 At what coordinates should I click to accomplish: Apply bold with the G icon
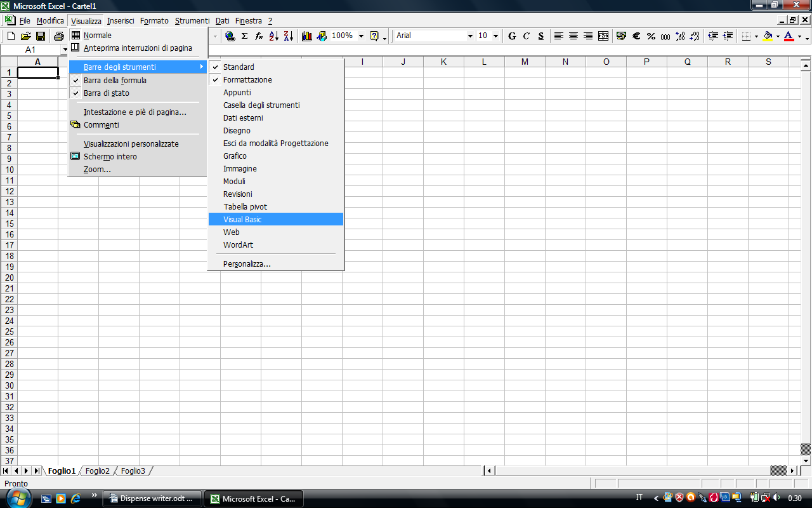point(512,36)
